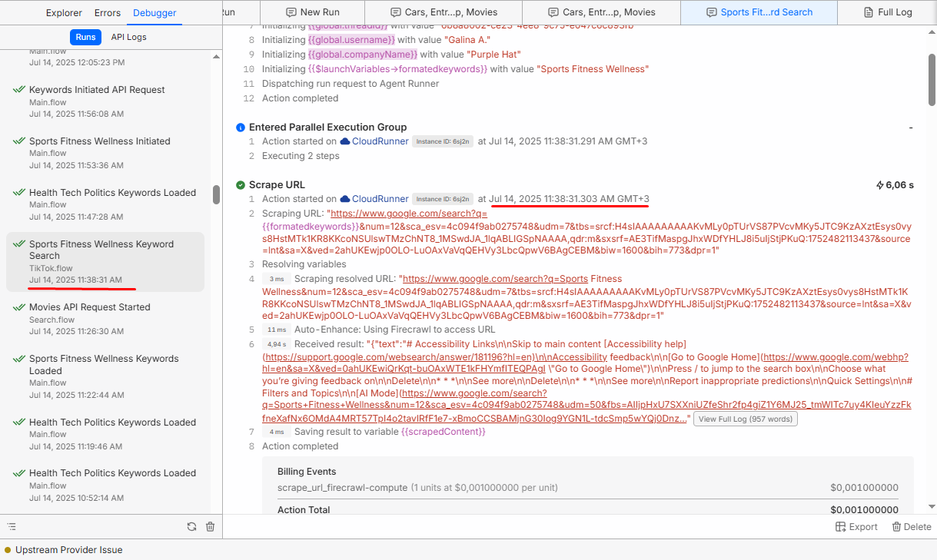Click the lightning duration icon for Scrape URL
The height and width of the screenshot is (560, 937).
[880, 185]
